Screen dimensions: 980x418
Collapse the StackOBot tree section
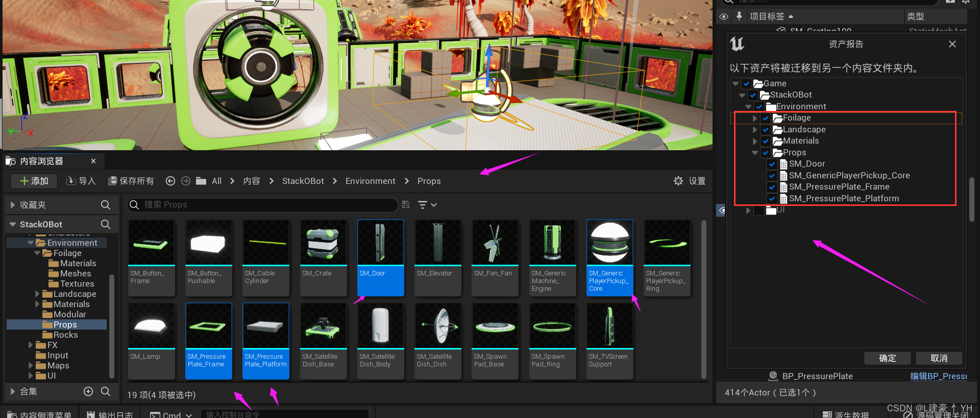pos(13,224)
